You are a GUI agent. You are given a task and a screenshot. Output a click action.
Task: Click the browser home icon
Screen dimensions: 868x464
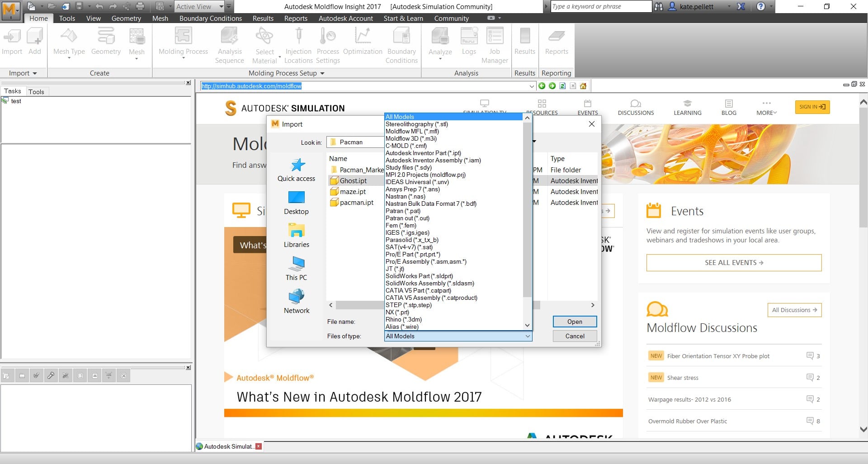point(583,86)
